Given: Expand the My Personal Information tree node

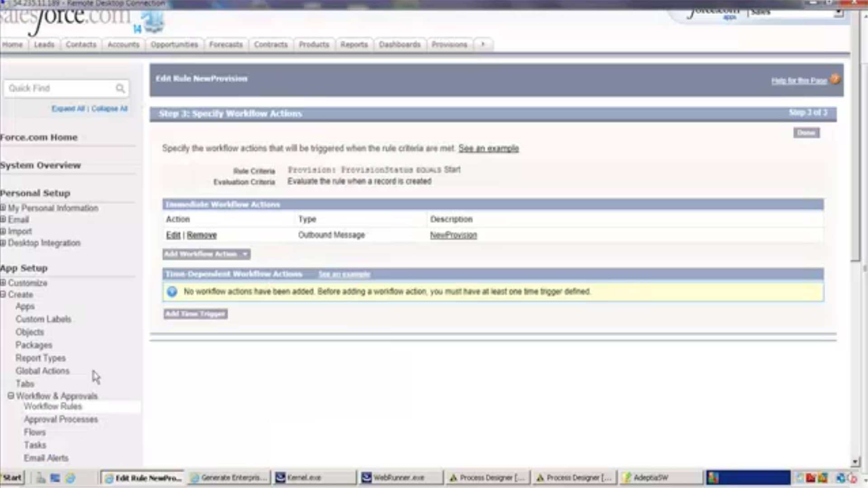Looking at the screenshot, I should (x=3, y=208).
